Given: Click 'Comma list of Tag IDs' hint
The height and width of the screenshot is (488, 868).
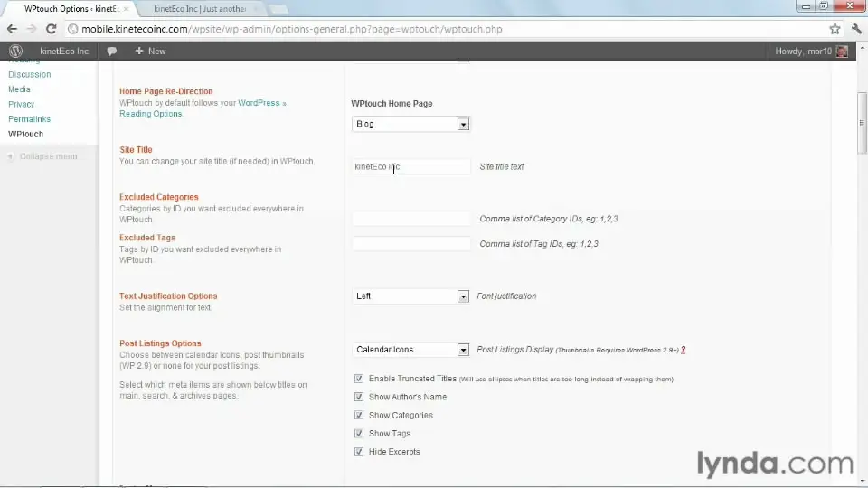Looking at the screenshot, I should [539, 243].
